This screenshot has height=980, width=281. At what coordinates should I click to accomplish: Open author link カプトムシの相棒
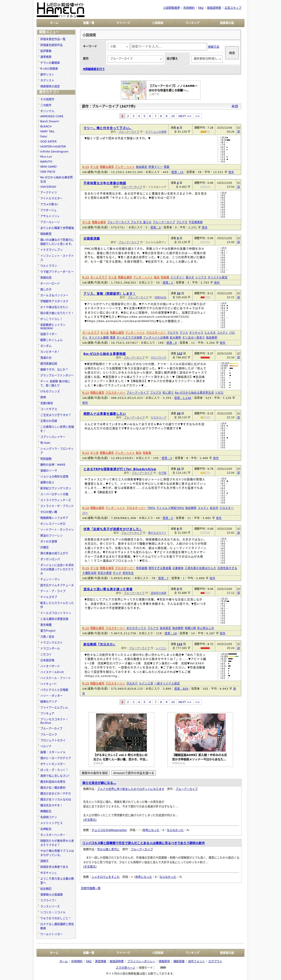(x=156, y=132)
